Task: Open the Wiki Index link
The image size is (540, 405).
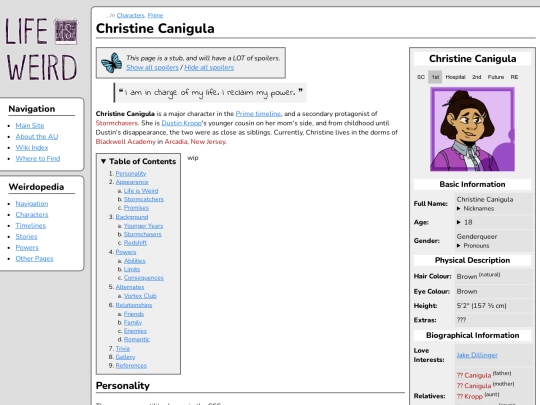Action: pyautogui.click(x=32, y=147)
